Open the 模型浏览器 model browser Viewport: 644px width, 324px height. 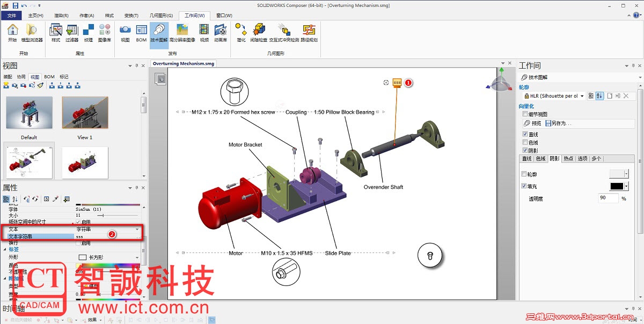point(32,33)
